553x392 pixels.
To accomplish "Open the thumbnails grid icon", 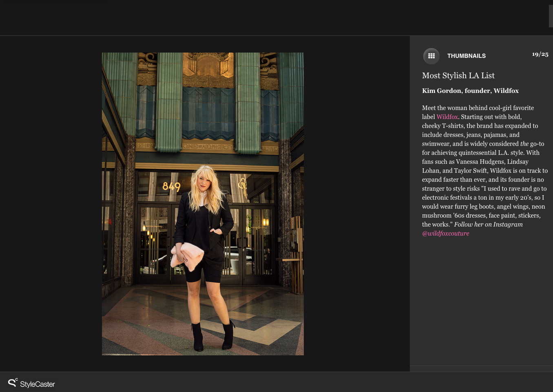I will (431, 56).
